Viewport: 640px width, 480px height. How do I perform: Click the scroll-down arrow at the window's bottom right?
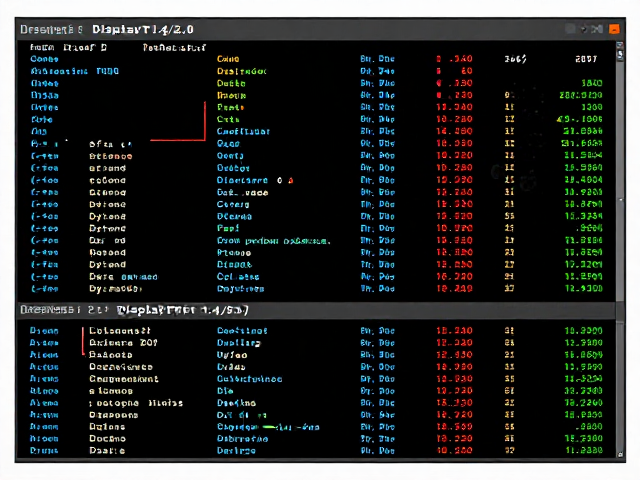coord(620,454)
